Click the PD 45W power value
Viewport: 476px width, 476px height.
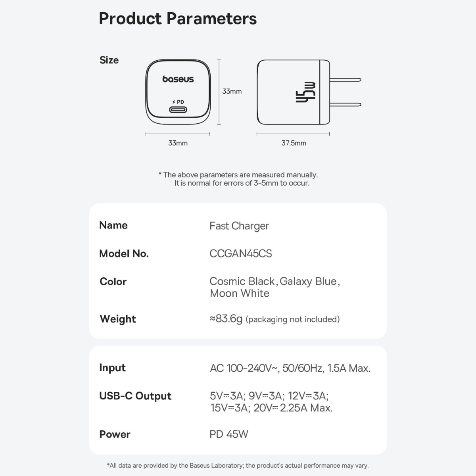[229, 434]
